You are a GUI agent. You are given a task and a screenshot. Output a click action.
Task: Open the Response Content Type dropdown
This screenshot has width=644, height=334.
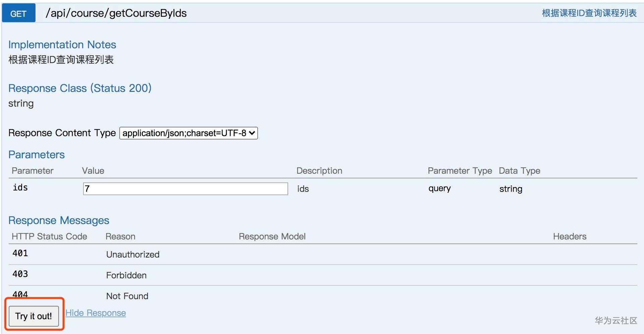[x=188, y=133]
